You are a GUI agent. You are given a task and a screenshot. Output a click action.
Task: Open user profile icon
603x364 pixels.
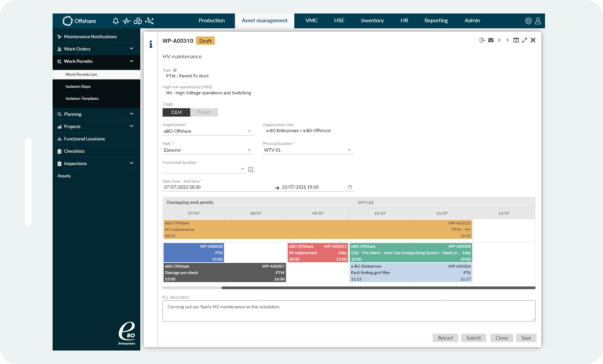538,21
